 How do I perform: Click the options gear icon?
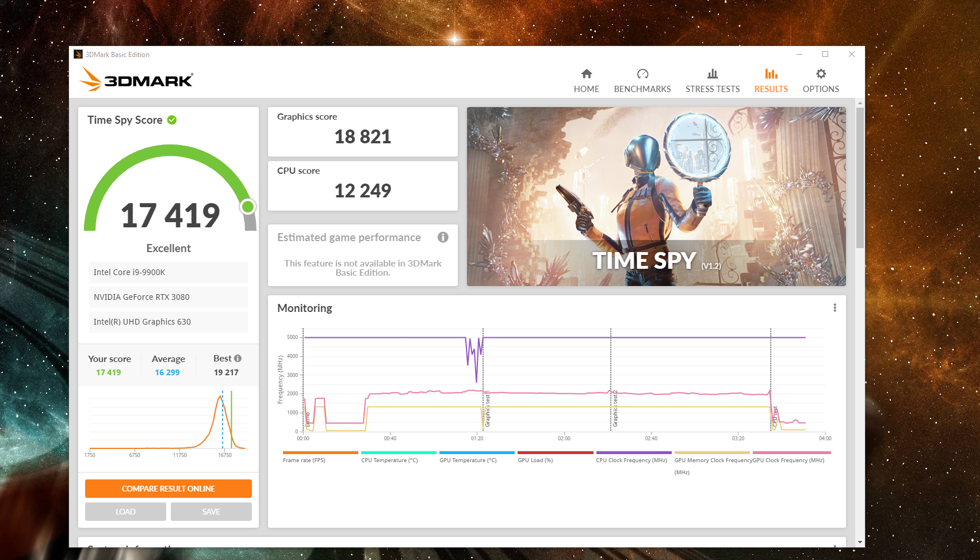coord(821,74)
